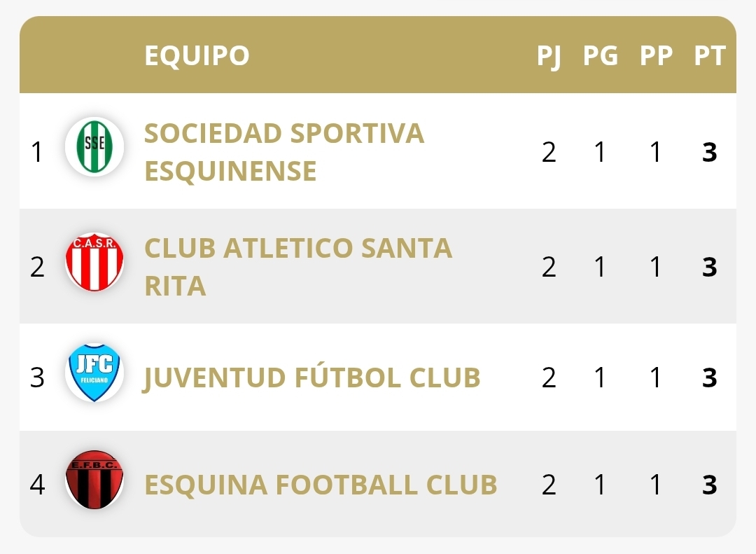Click position number 2 in standings
756x554 pixels.
tap(37, 267)
